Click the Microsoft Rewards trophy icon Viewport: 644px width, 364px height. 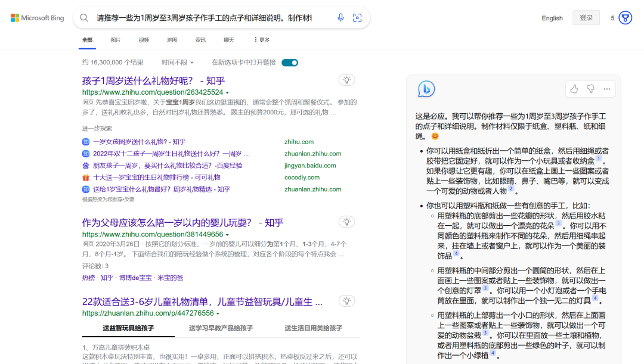(x=625, y=18)
